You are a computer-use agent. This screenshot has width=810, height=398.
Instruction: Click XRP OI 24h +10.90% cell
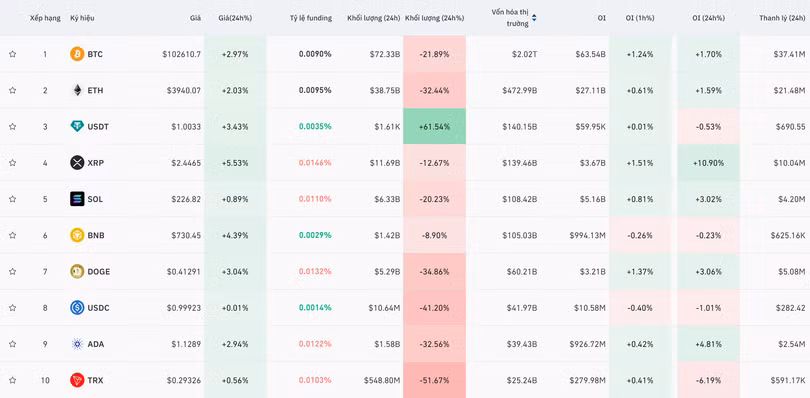click(708, 163)
